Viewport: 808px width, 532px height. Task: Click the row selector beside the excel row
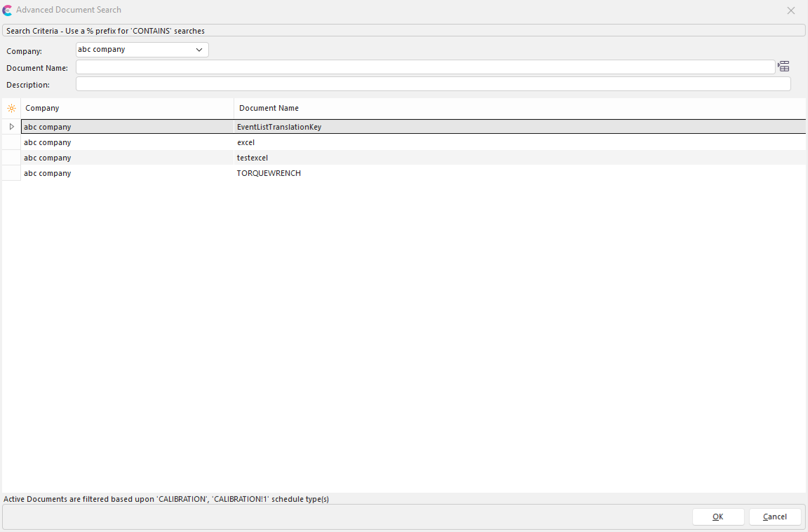11,142
